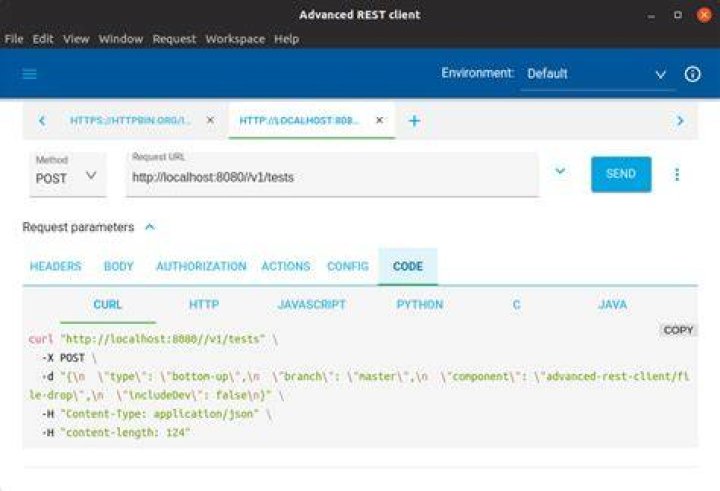The image size is (720, 491).
Task: Select the HTTP://LOCALHOST:808 request tab
Action: pos(299,120)
